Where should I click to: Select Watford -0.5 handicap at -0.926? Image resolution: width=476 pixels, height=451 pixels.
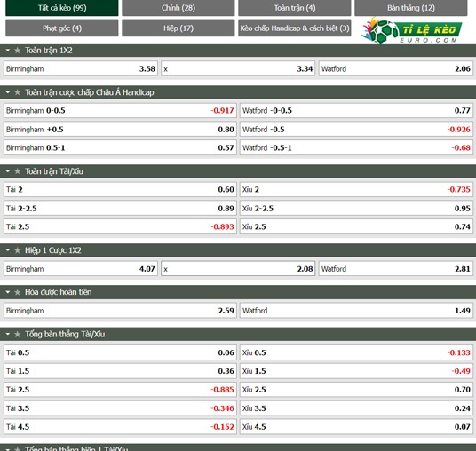pyautogui.click(x=356, y=130)
